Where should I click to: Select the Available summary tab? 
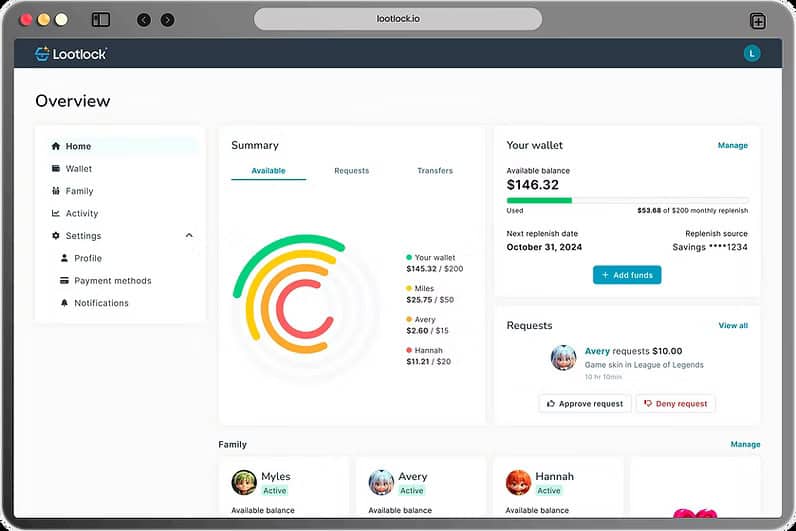(268, 171)
